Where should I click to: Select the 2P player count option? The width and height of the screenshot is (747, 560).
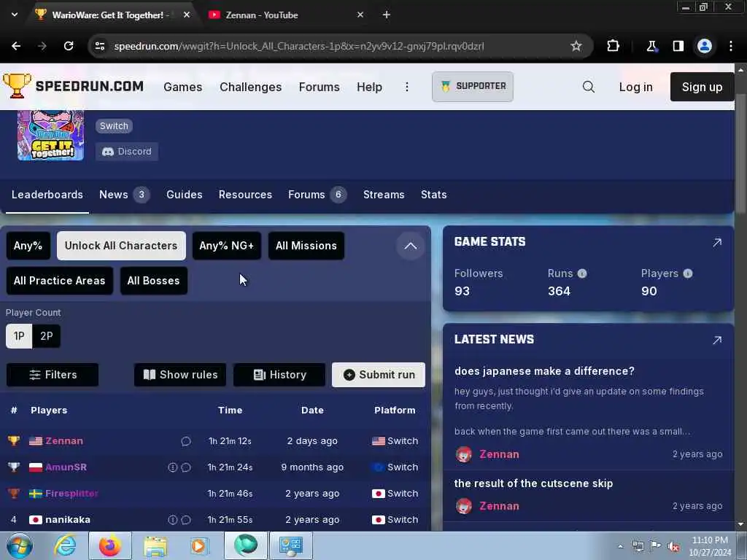[x=46, y=336]
